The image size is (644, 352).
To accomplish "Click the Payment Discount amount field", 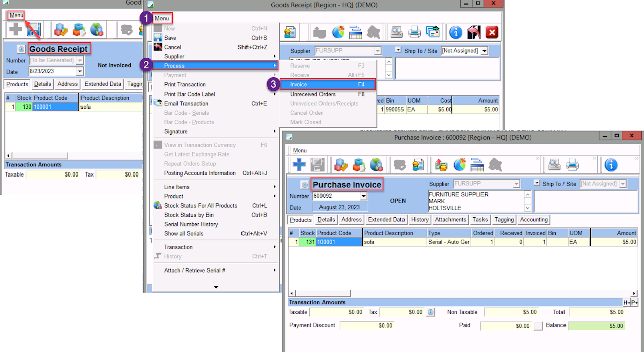I will 367,326.
